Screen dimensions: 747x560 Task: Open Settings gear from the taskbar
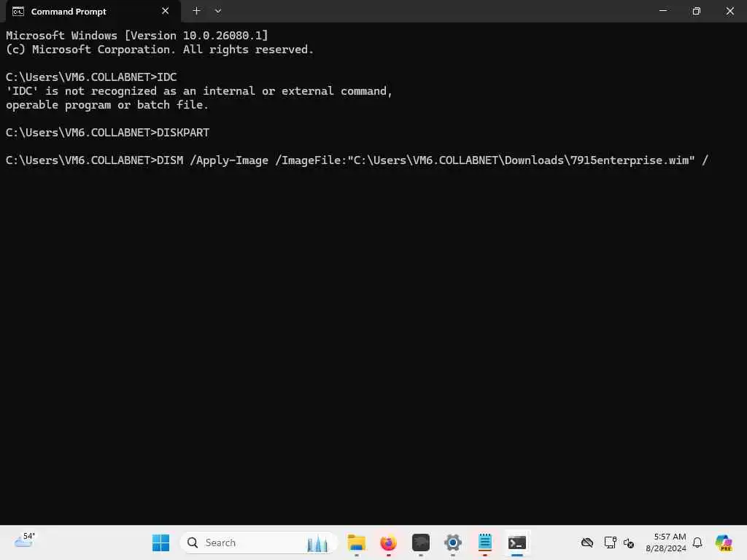pos(452,542)
